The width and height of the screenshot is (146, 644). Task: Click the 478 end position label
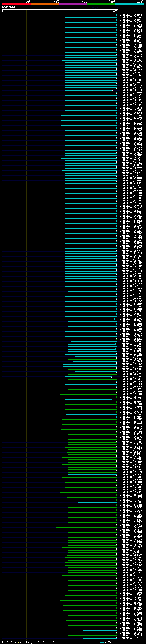[x=115, y=11]
